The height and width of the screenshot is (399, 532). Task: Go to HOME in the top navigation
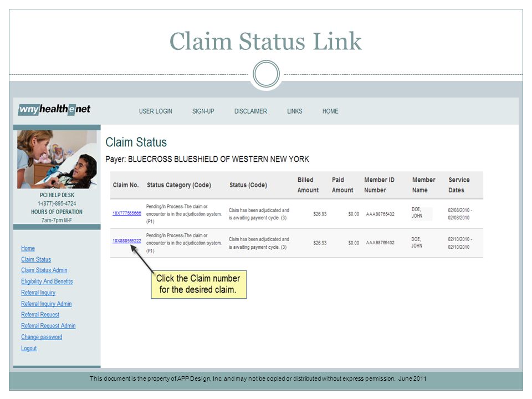coord(330,111)
